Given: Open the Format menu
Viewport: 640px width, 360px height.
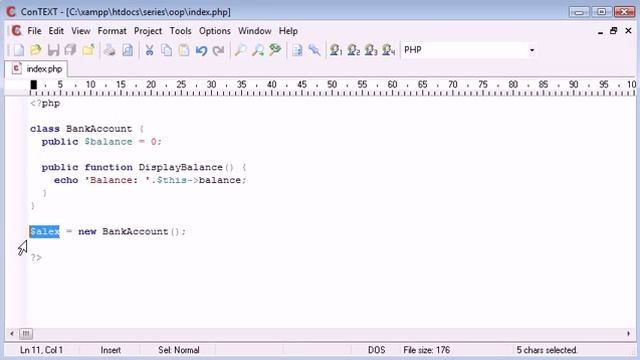Looking at the screenshot, I should [112, 31].
